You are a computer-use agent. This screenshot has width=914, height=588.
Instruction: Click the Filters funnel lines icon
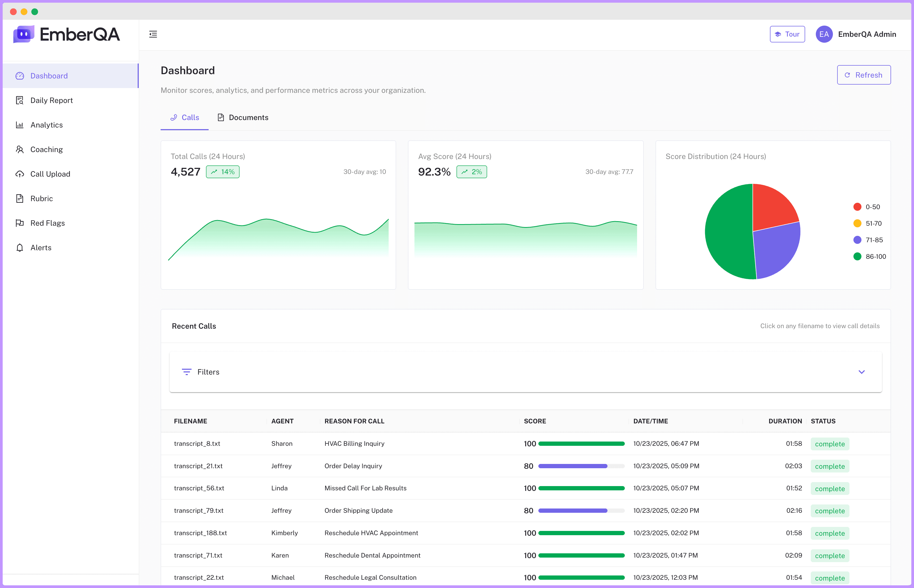[x=187, y=372]
